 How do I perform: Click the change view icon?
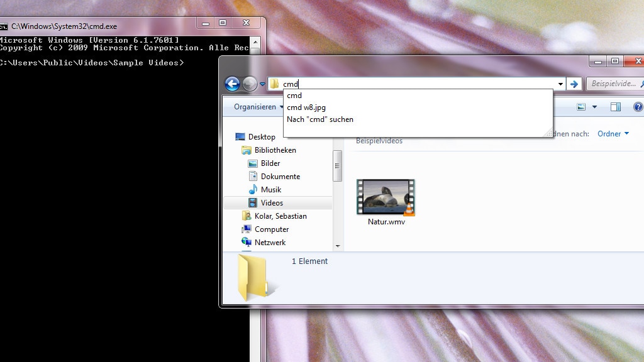(581, 107)
